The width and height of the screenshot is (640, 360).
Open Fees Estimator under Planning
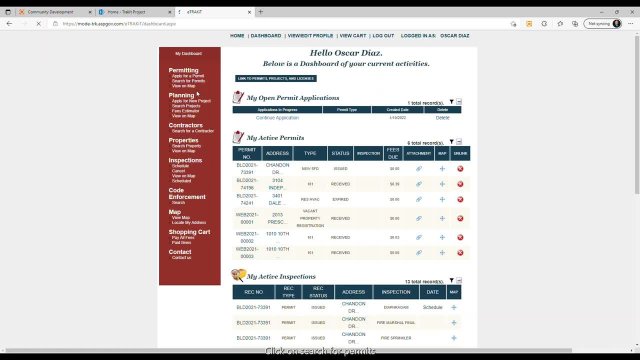click(185, 111)
